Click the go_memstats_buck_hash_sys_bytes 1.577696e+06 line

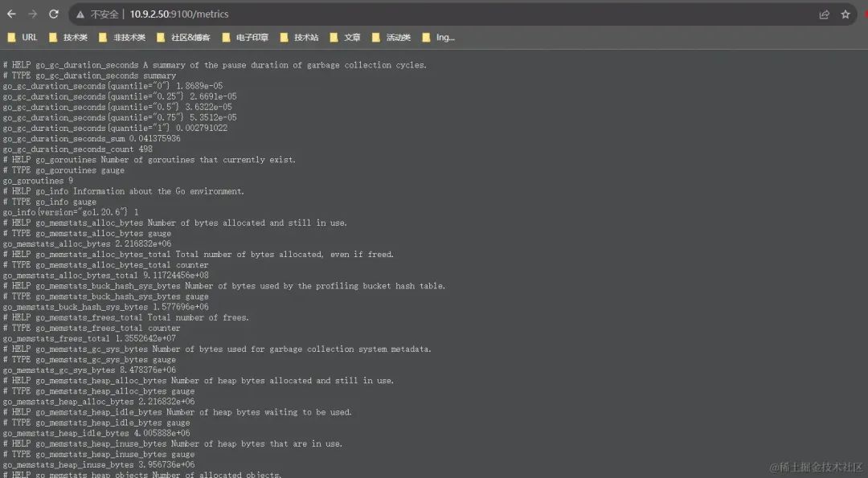(x=106, y=307)
